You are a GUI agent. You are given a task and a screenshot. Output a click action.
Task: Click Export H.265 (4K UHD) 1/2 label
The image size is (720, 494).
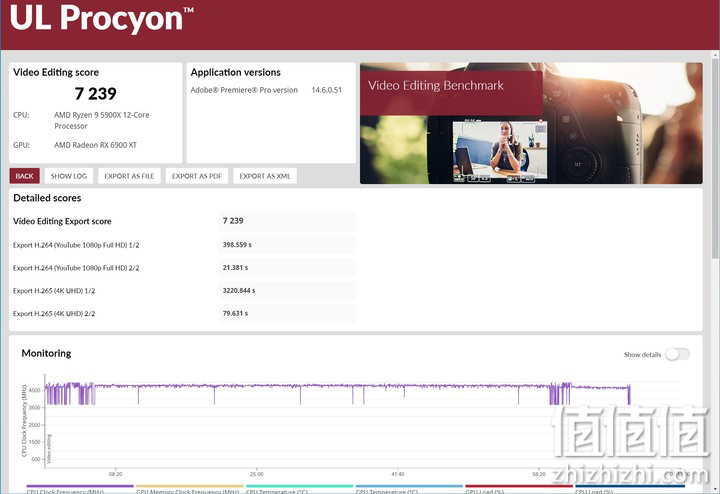click(x=54, y=291)
